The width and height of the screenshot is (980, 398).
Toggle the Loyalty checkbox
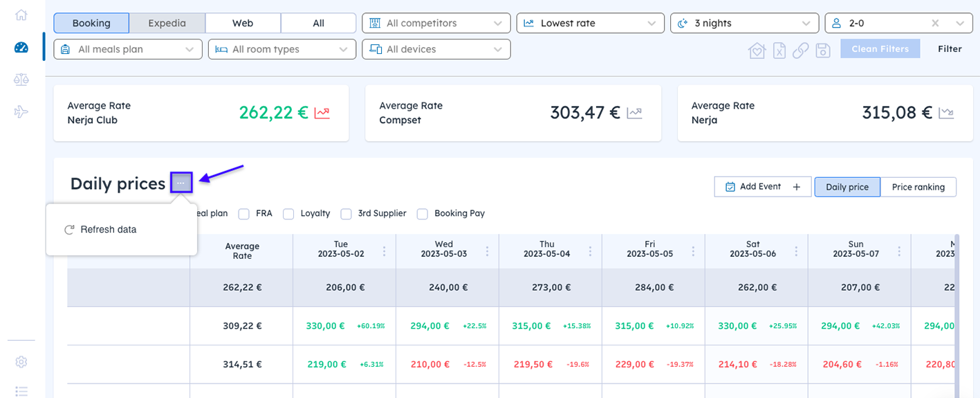288,214
